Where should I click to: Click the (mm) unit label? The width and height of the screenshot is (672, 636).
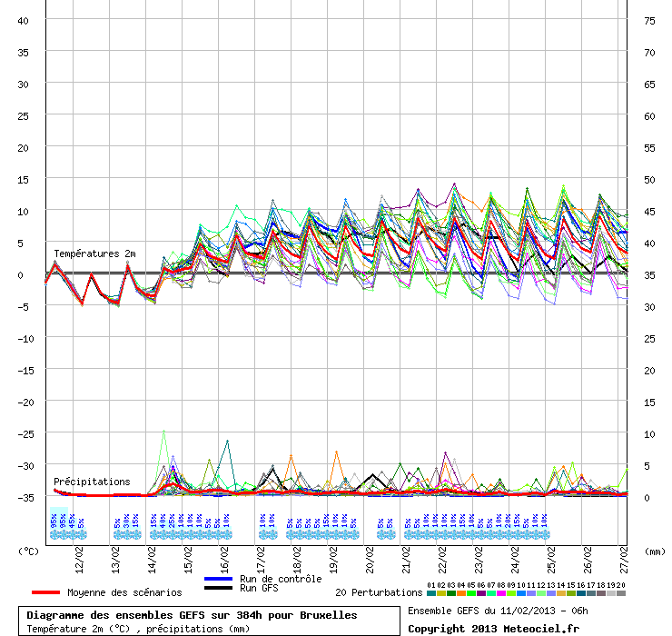(655, 552)
